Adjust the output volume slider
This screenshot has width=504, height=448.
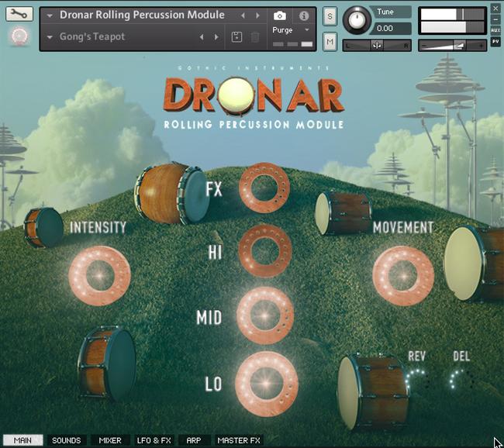(452, 46)
